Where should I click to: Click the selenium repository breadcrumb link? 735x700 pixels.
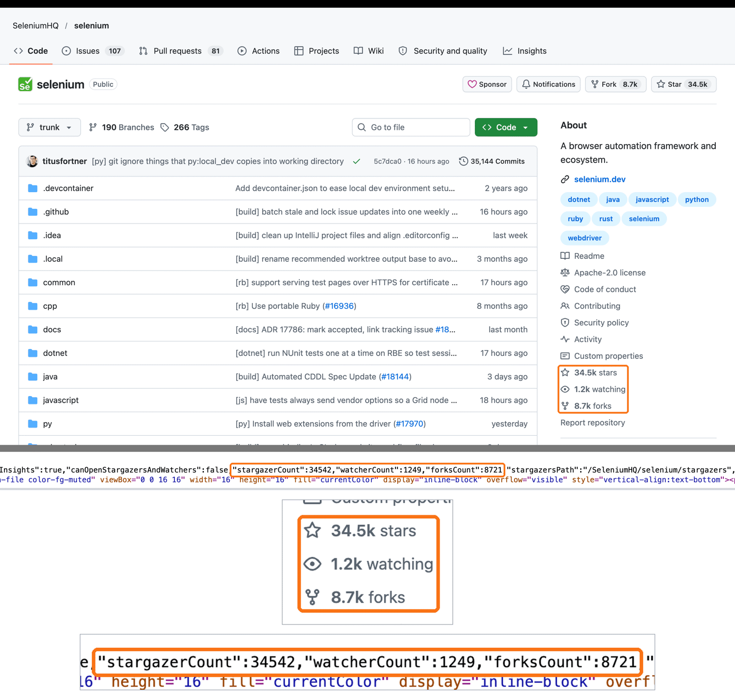tap(92, 25)
